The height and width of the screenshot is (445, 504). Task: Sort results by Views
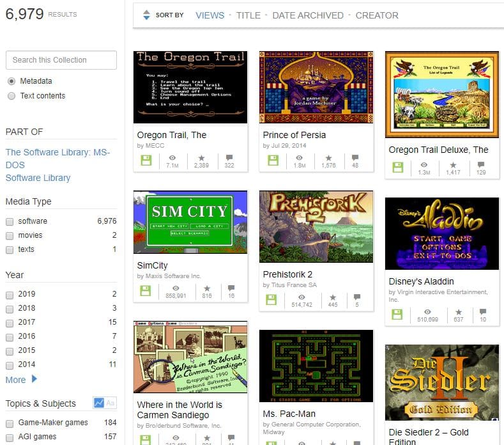pyautogui.click(x=210, y=15)
